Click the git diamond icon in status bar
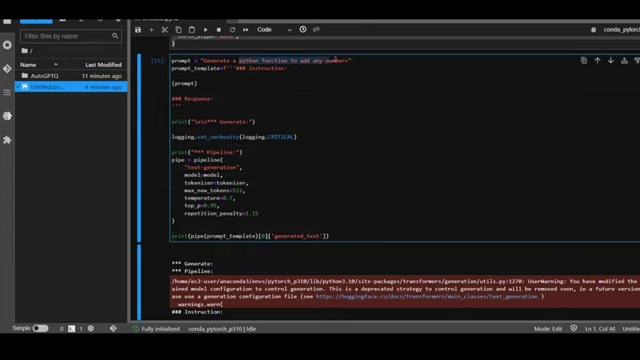640x360 pixels. click(x=113, y=329)
